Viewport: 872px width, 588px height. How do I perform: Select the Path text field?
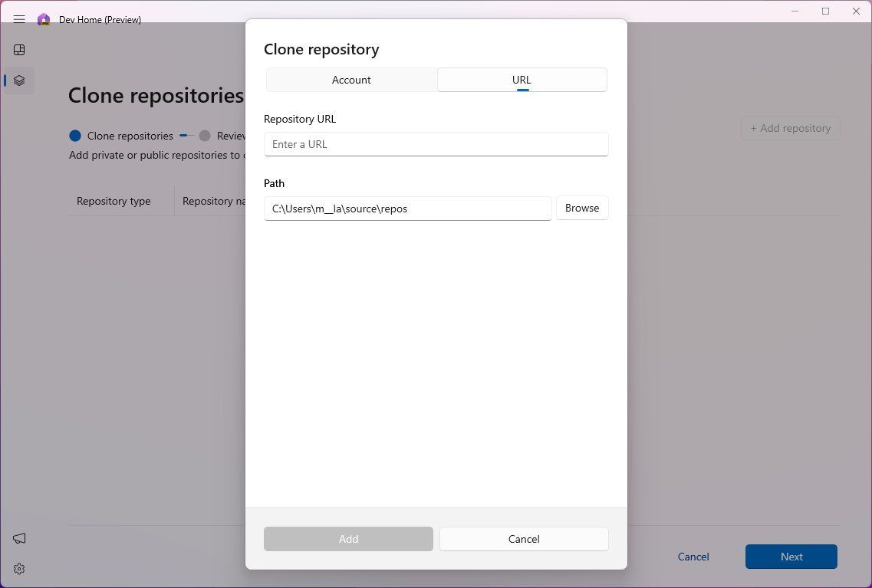[x=407, y=208]
